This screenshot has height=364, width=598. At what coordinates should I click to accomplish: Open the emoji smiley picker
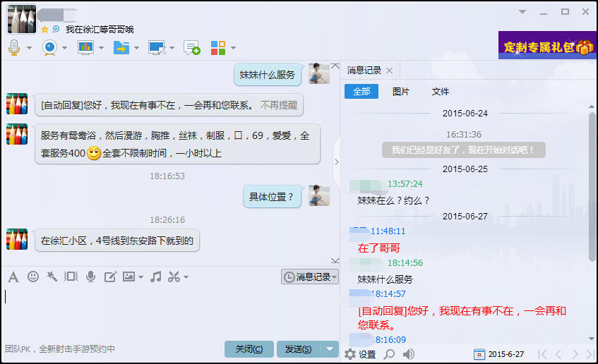tap(33, 277)
